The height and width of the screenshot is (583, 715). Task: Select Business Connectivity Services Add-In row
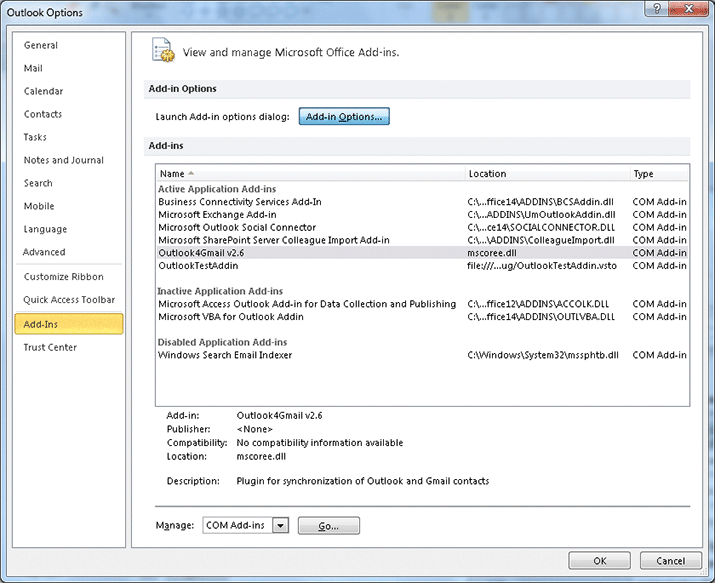(x=422, y=202)
